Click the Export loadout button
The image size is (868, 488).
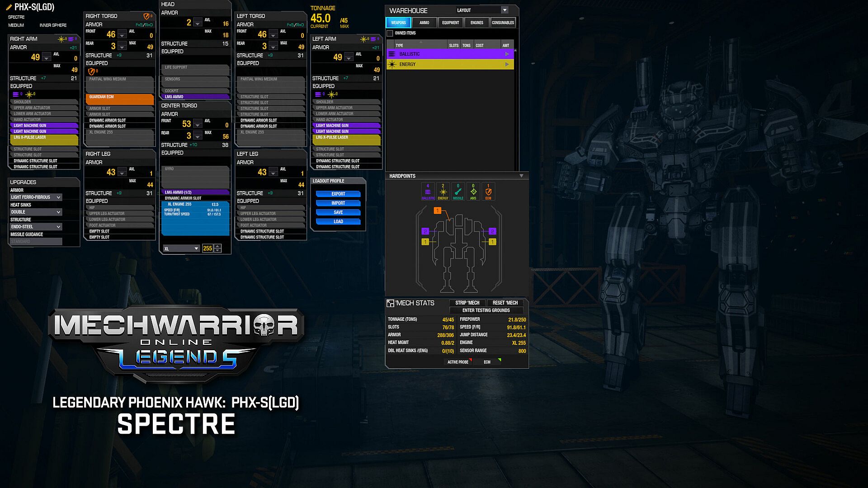pyautogui.click(x=338, y=194)
